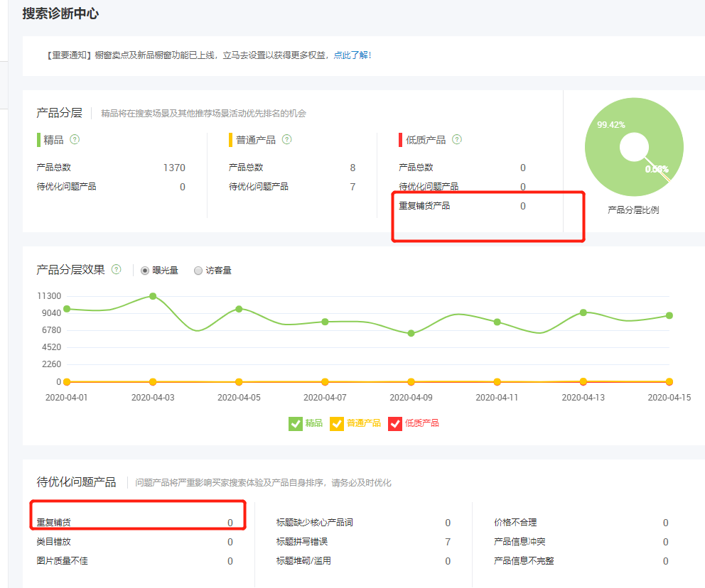
Task: Click the 搜索诊断中心 page title
Action: (60, 13)
